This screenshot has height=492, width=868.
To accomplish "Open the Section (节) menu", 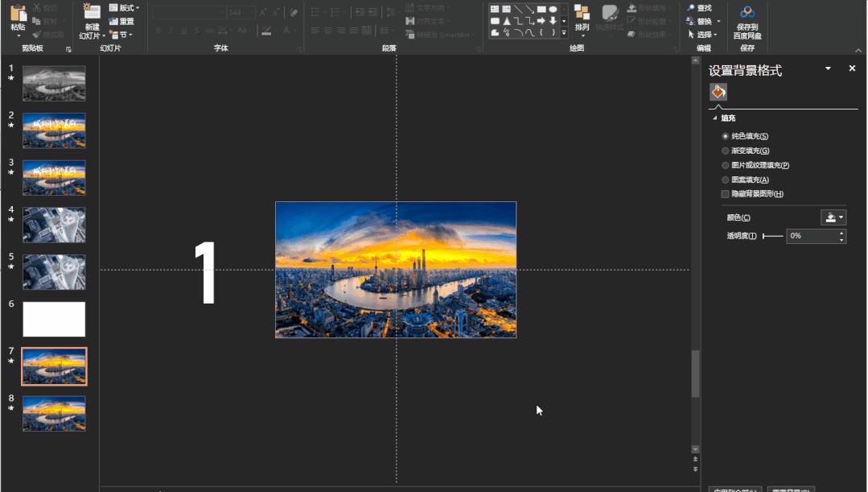I will [x=121, y=35].
